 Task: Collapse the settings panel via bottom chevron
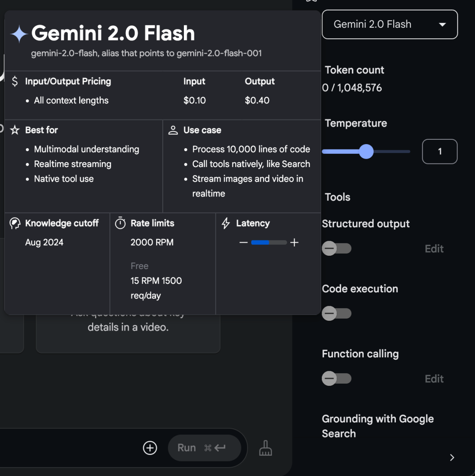(x=452, y=457)
